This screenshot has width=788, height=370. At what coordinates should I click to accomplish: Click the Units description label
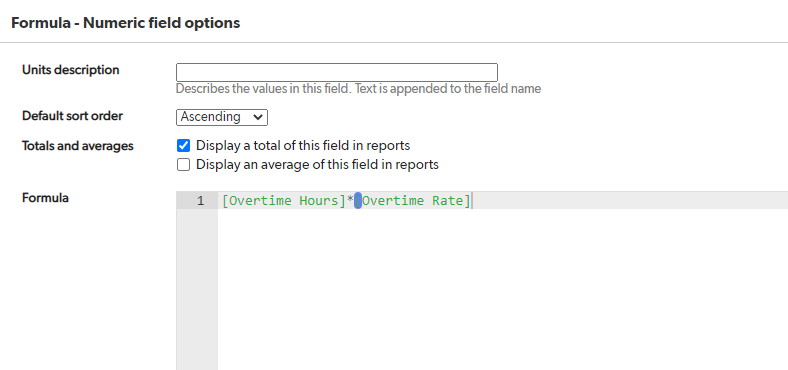click(x=71, y=70)
